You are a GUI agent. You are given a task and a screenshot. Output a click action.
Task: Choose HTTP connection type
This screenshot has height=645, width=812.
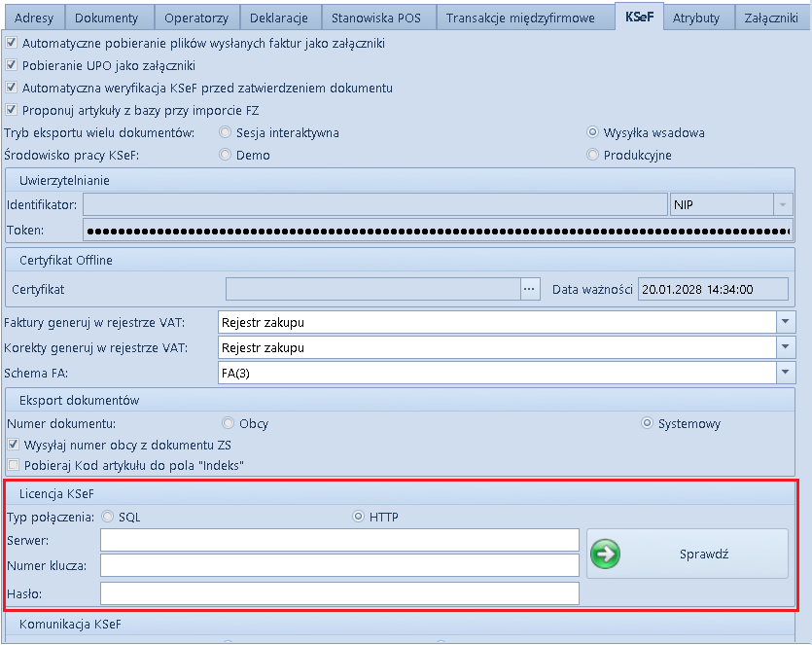[x=358, y=516]
